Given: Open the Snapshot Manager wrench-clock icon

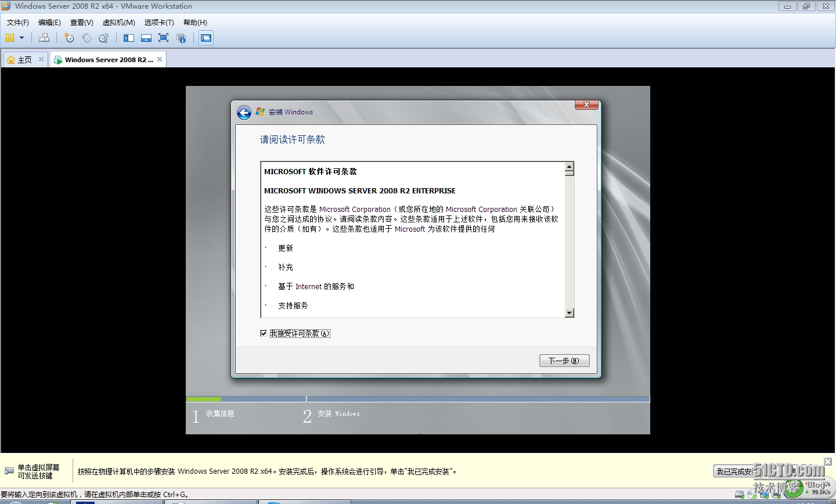Looking at the screenshot, I should pos(104,38).
